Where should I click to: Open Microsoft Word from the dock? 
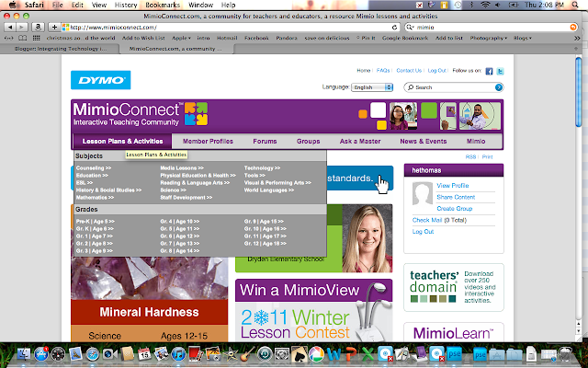coord(334,353)
